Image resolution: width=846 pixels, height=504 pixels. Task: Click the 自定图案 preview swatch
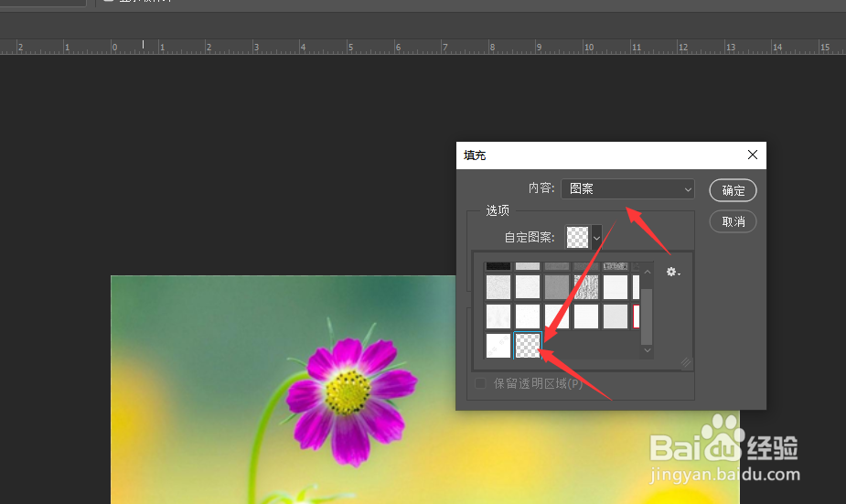click(577, 238)
